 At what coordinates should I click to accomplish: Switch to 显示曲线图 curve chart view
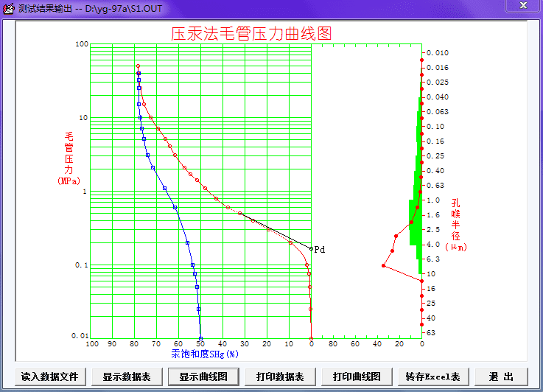tap(203, 377)
